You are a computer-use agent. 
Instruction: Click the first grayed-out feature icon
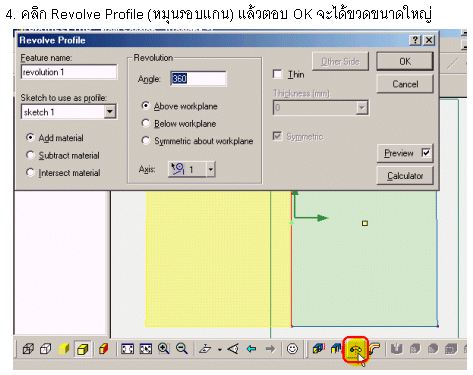point(396,349)
